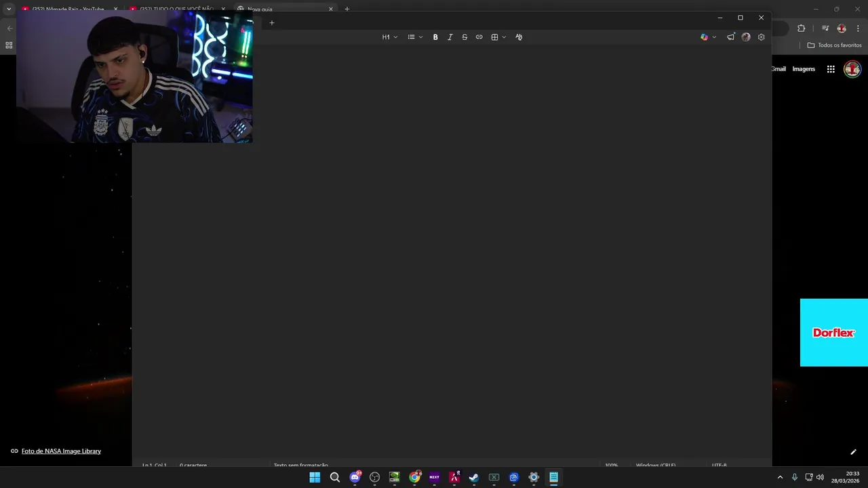Close the TUDO O QUE VOCÊ NÃO tab
The image size is (868, 488).
point(223,9)
